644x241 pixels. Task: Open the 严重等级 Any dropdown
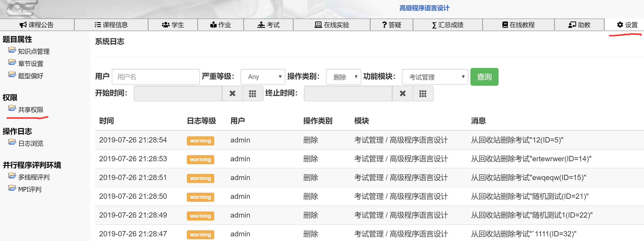[x=263, y=77]
